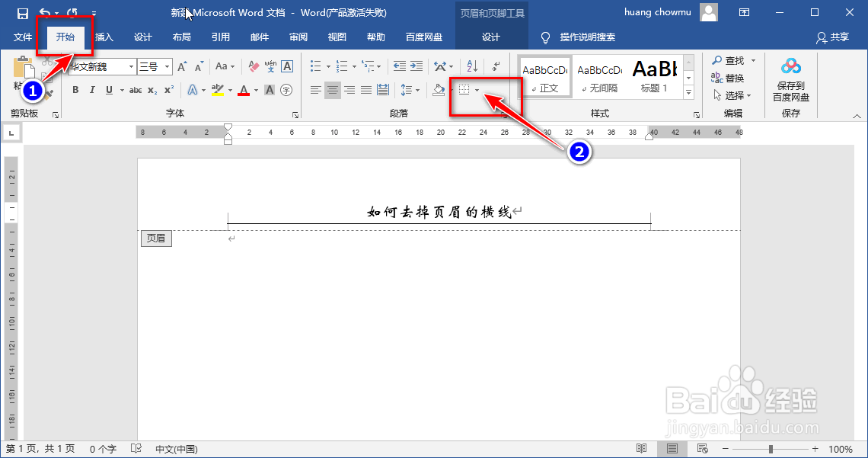868x458 pixels.
Task: Switch to 插入 tab
Action: [104, 37]
